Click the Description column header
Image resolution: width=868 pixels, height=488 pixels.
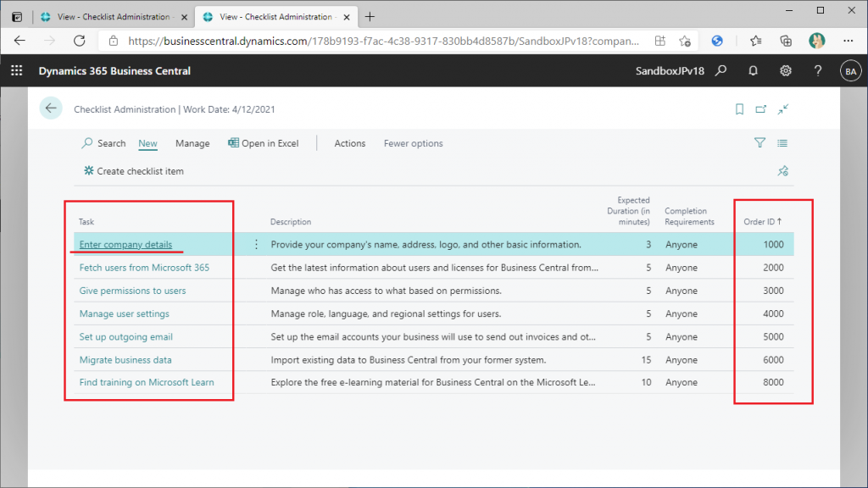point(291,221)
